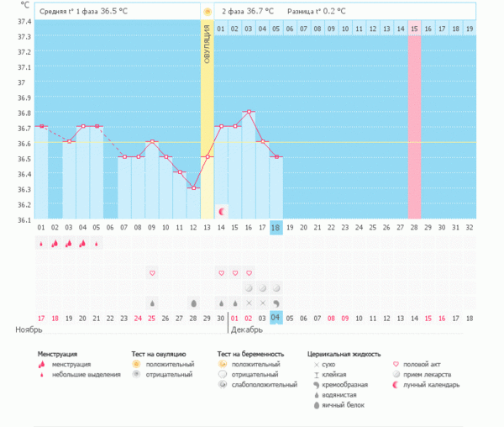The image size is (504, 427).
Task: Click the grey drop icon under cycle day 09
Action: tap(152, 303)
